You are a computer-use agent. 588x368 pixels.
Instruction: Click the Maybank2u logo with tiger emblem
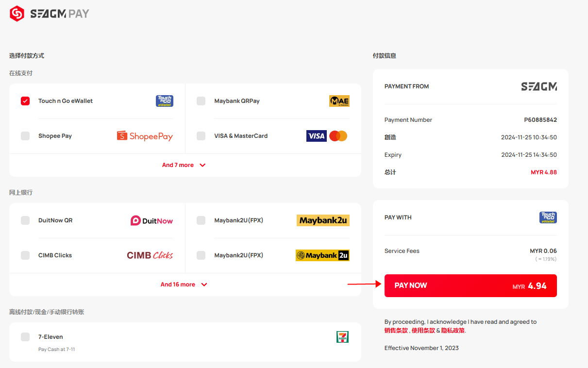(322, 255)
